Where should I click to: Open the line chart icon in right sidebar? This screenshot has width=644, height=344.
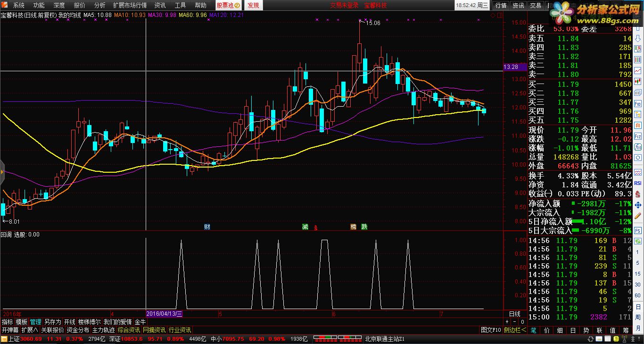click(x=638, y=70)
